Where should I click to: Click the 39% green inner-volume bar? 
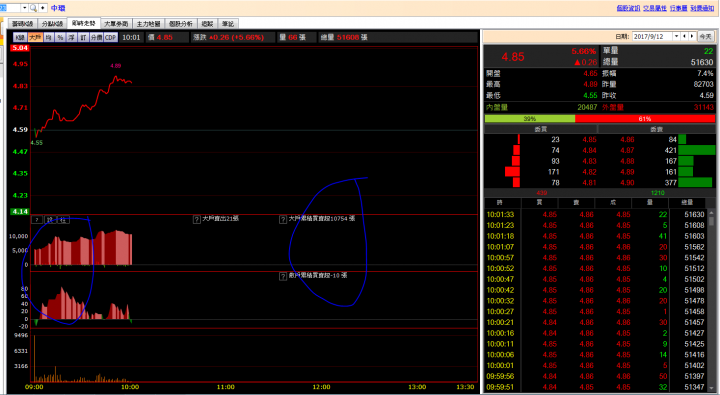[x=530, y=118]
